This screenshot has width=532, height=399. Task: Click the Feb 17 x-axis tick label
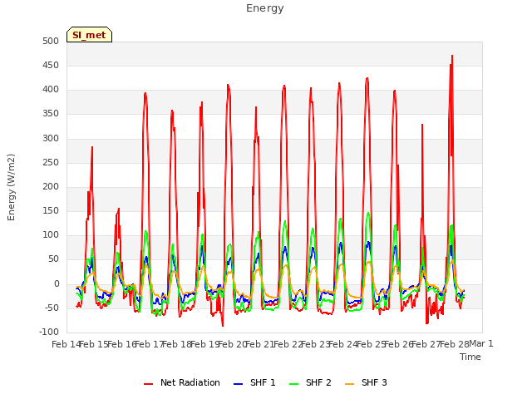150,344
